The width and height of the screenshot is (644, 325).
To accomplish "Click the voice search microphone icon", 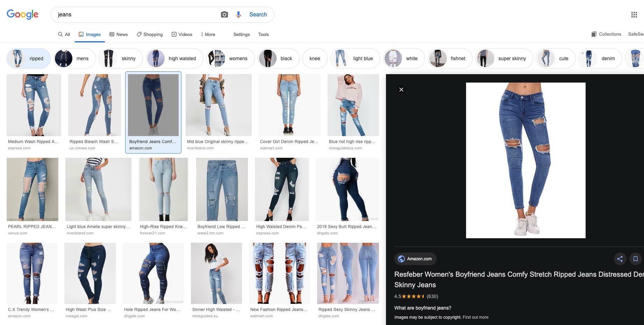I will point(238,14).
